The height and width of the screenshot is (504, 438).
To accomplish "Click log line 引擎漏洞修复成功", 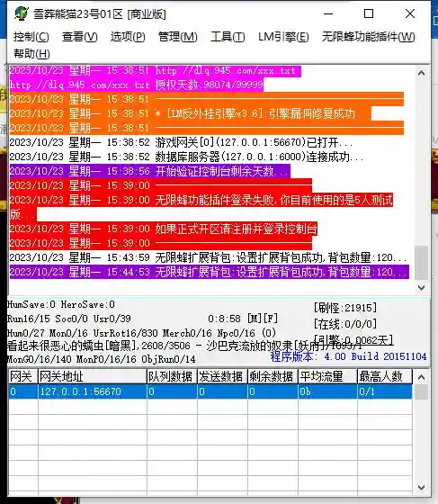I will [190, 113].
